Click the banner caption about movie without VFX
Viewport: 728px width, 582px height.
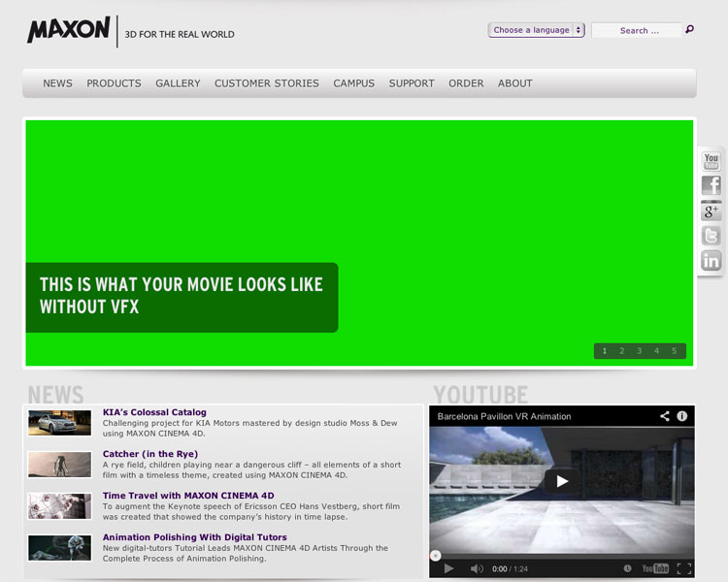click(x=182, y=297)
